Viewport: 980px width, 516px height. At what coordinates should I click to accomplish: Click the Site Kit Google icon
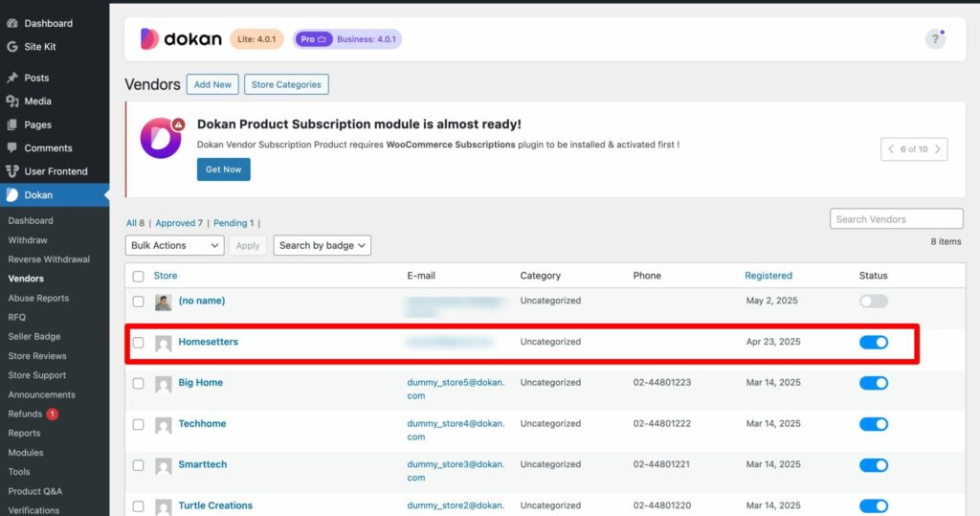(x=11, y=46)
